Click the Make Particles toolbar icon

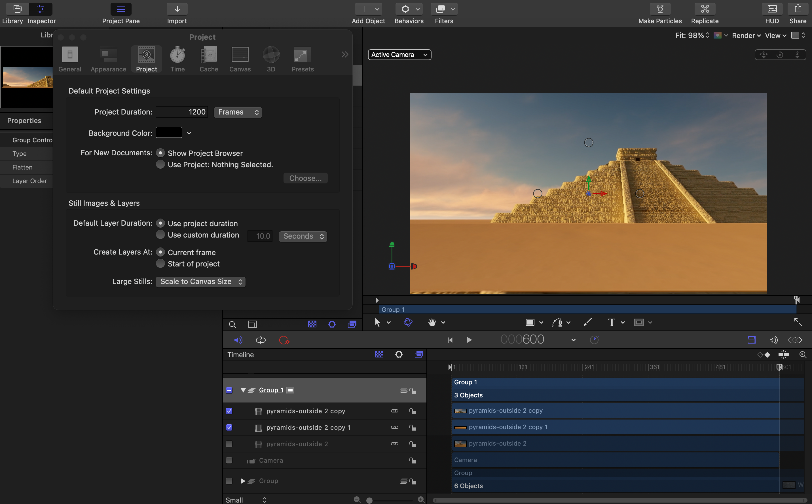[x=660, y=9]
